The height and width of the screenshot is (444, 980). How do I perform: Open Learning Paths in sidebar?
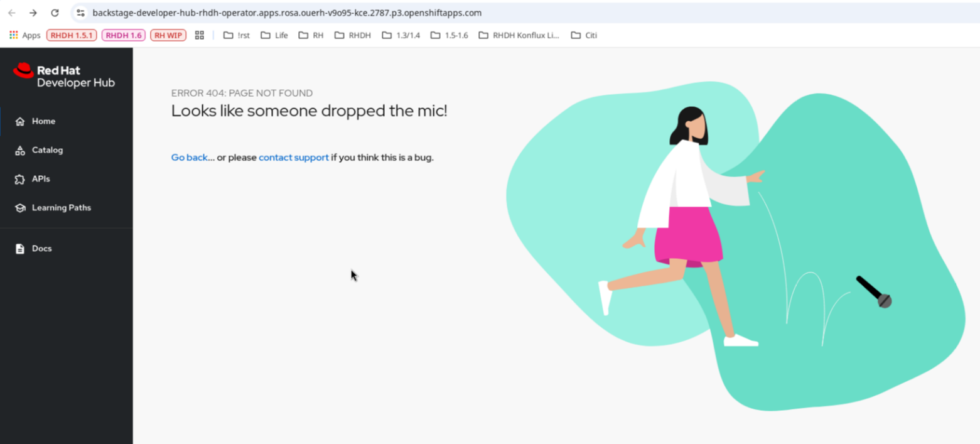[66, 208]
